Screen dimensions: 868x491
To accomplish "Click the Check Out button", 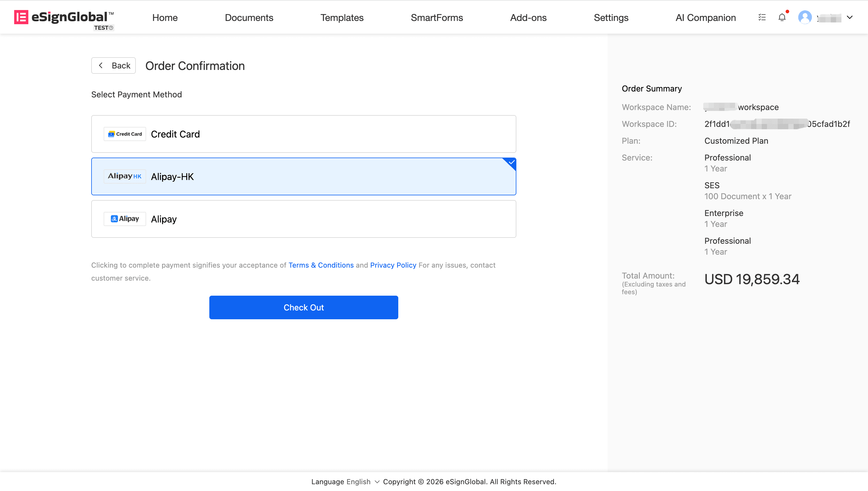I will [x=304, y=307].
